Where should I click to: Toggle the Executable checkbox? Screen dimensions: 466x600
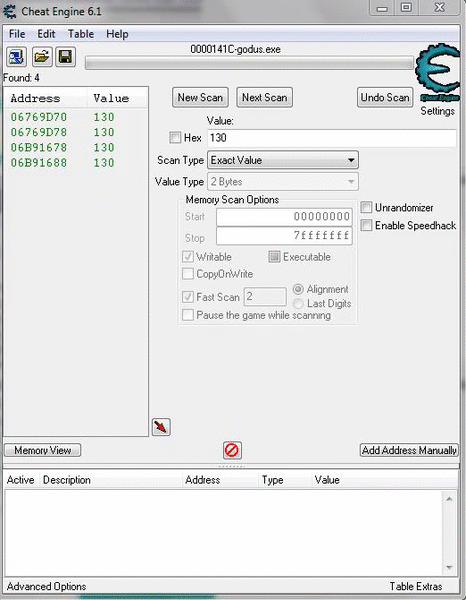point(274,257)
